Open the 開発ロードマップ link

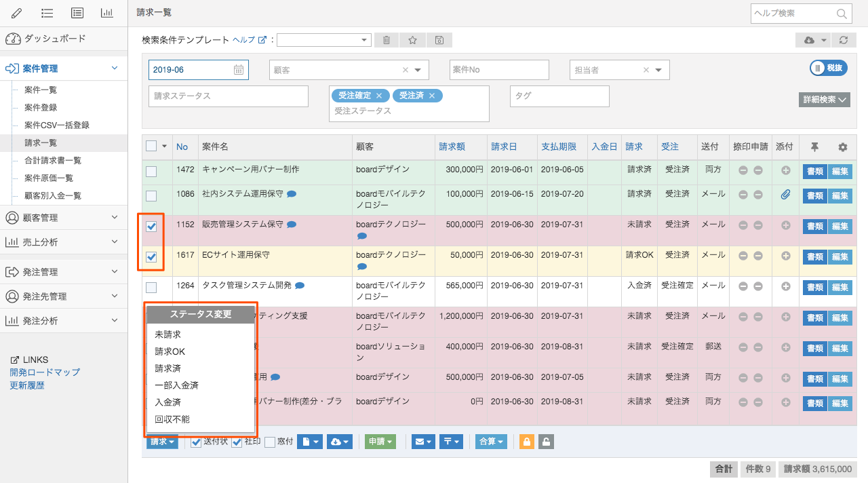[45, 372]
